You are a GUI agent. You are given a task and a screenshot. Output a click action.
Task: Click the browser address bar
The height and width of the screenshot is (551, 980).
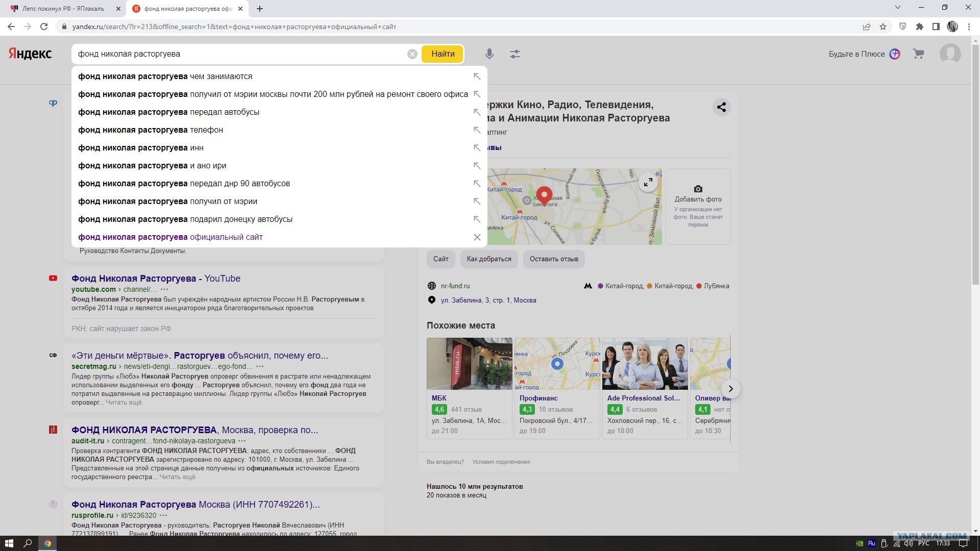459,27
